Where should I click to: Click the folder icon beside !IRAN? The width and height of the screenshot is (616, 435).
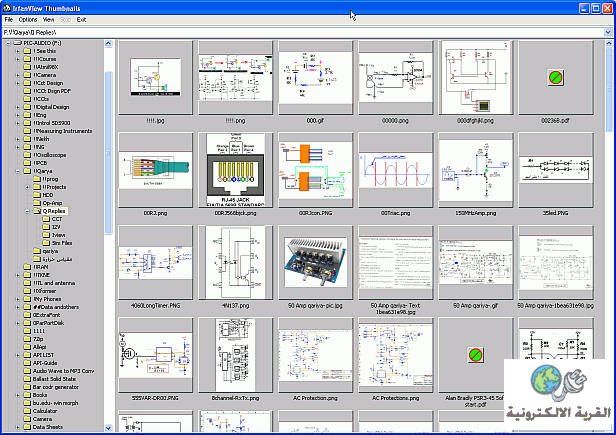(x=27, y=267)
